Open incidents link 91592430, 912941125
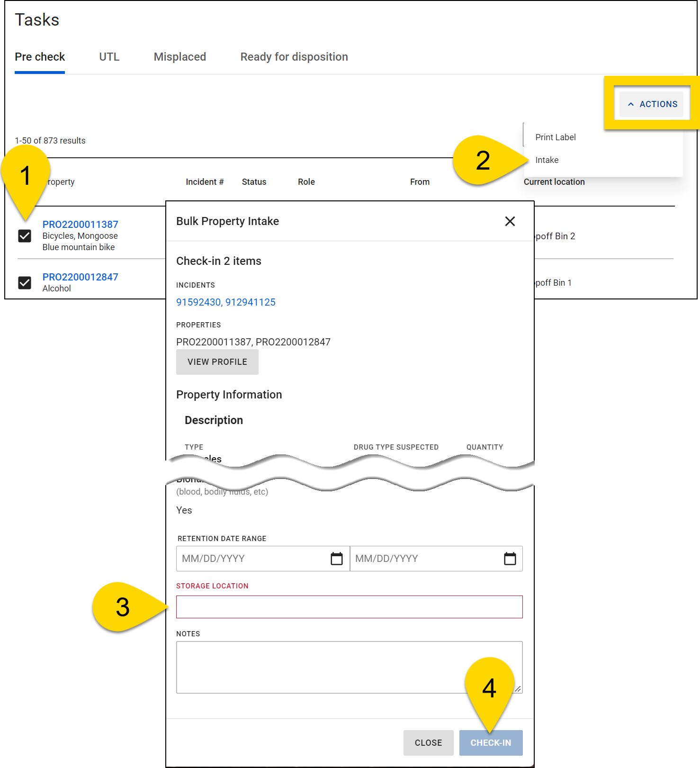This screenshot has width=700, height=768. [226, 302]
